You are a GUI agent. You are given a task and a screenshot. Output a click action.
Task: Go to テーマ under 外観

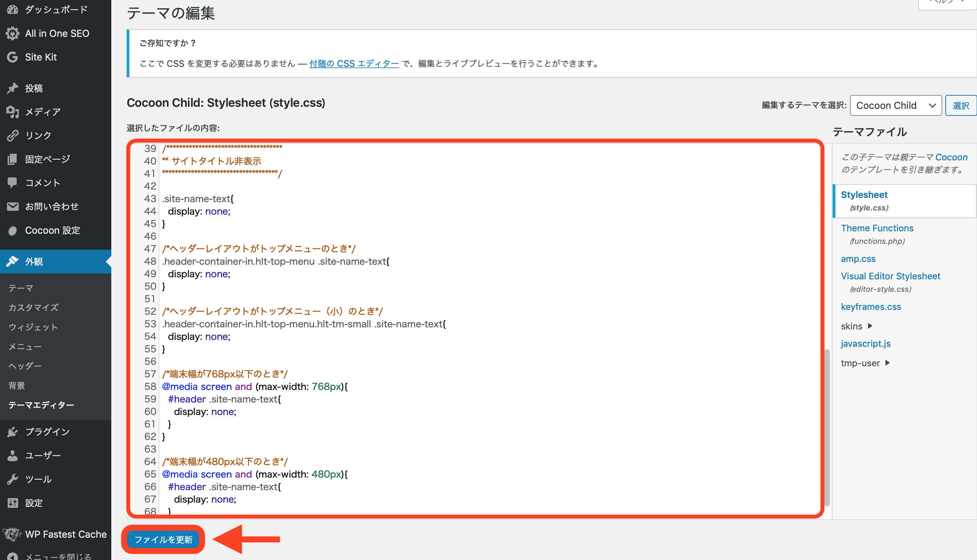point(21,288)
